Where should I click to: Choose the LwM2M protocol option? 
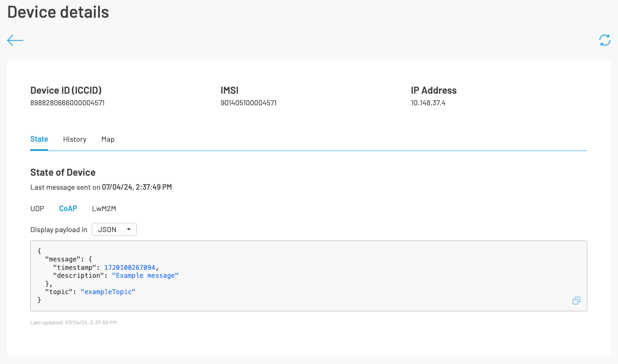(x=104, y=209)
